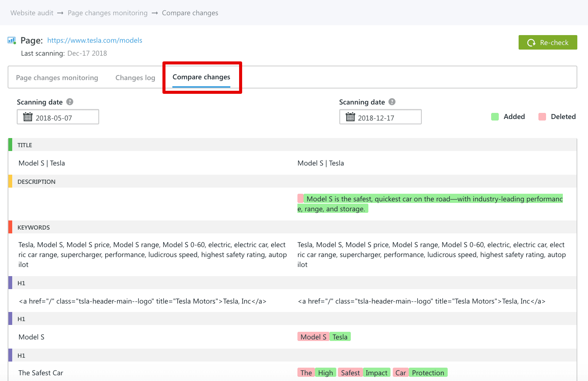Click 'The Safest Car' H1 text
Image resolution: width=588 pixels, height=381 pixels.
41,373
